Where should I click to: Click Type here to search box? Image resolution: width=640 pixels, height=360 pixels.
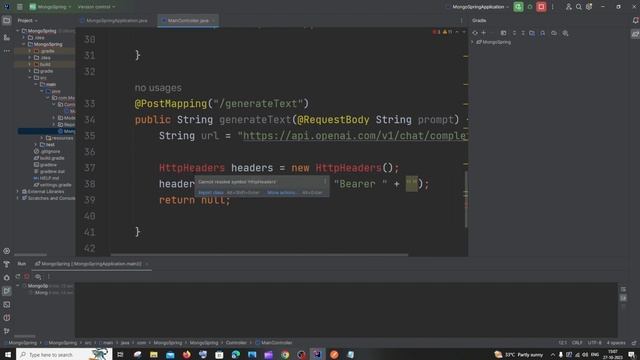pos(64,354)
